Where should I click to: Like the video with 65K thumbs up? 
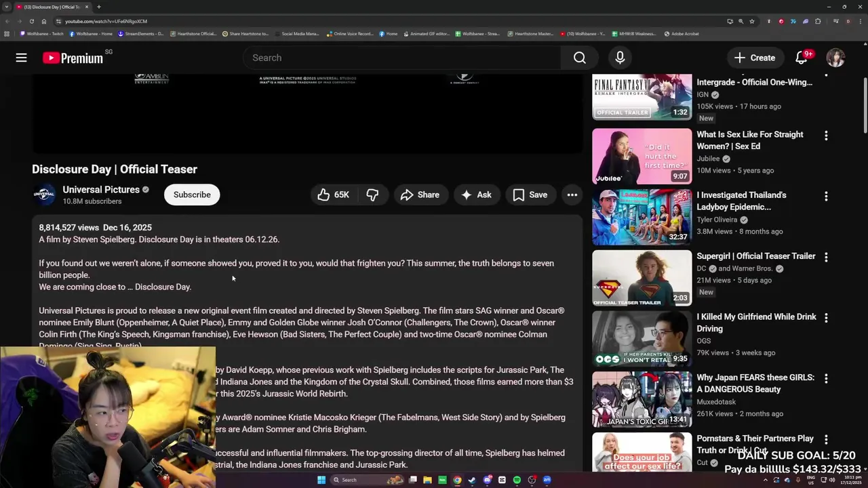[x=334, y=195]
